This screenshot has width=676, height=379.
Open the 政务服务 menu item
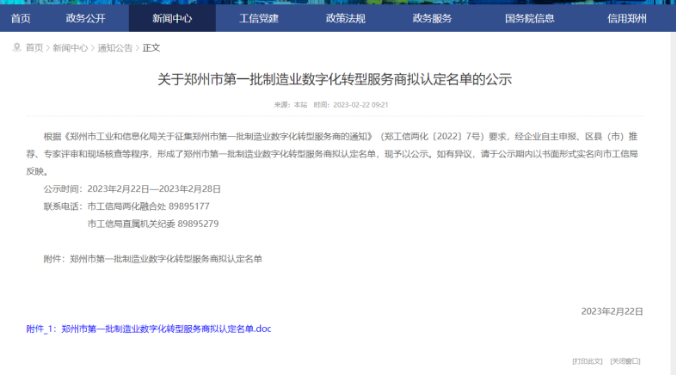tap(432, 19)
